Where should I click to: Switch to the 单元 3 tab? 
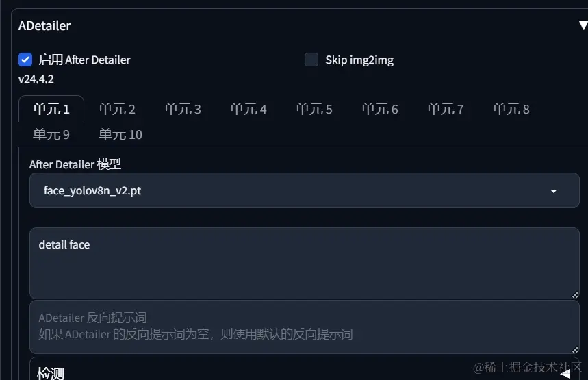183,109
